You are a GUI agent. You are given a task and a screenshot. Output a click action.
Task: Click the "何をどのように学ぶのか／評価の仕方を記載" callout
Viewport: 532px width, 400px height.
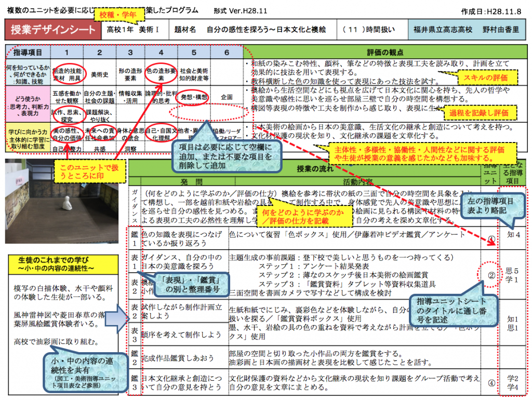tap(303, 216)
